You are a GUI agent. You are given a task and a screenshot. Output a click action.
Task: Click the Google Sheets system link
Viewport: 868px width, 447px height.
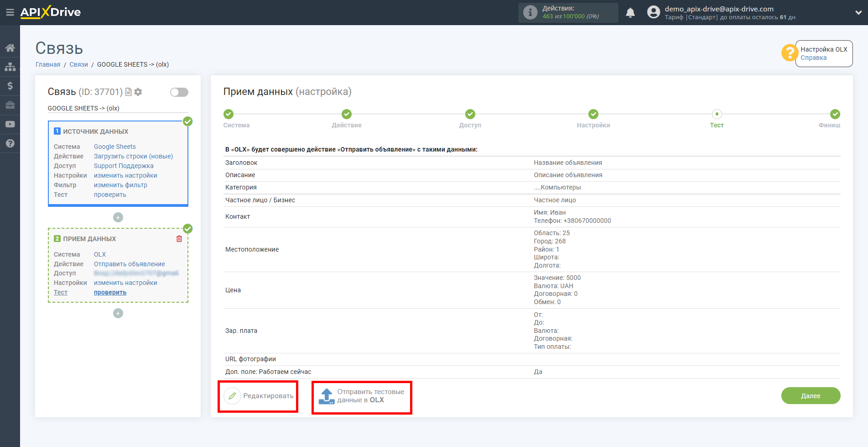(x=115, y=147)
